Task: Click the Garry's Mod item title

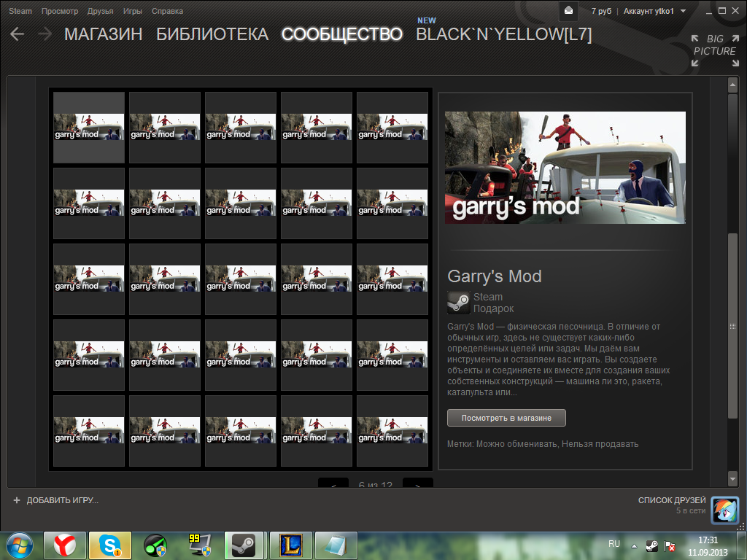Action: 495,276
